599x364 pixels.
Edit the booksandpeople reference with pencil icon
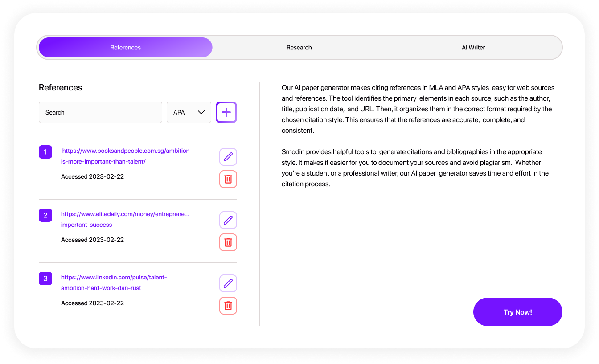tap(228, 157)
